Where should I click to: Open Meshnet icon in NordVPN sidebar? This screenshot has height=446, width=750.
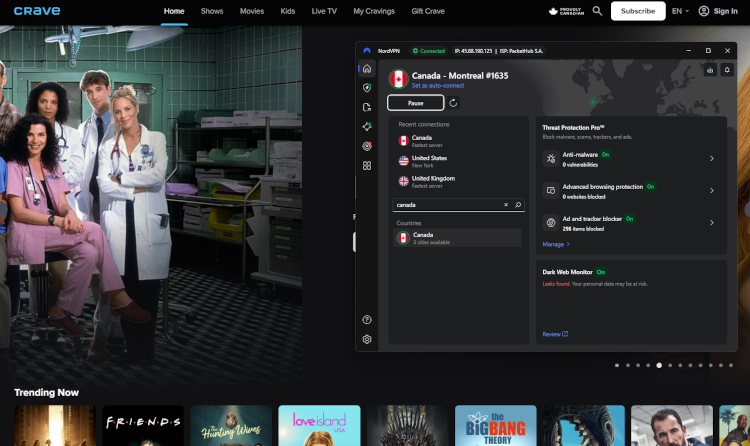[x=367, y=126]
